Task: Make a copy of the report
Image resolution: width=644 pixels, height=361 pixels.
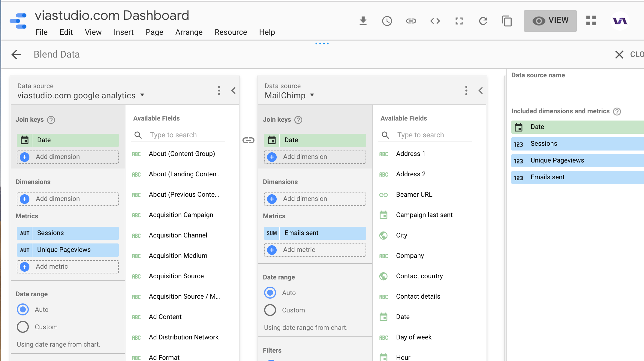Action: click(x=507, y=21)
